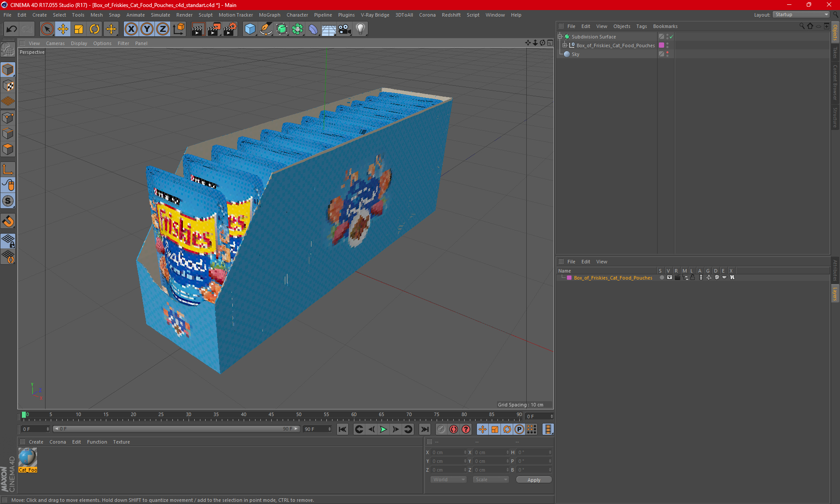Screen dimensions: 840x504
Task: Add a Cube primitive object
Action: [x=250, y=29]
